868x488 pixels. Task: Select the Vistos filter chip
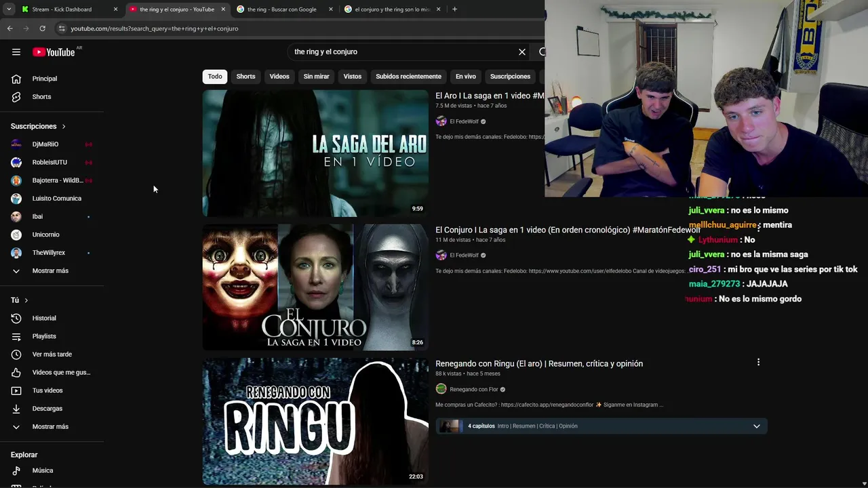(353, 77)
